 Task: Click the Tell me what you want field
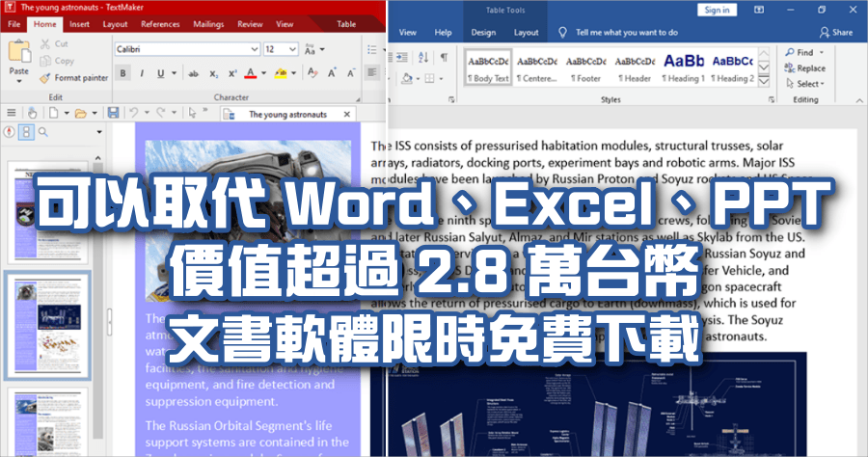627,33
